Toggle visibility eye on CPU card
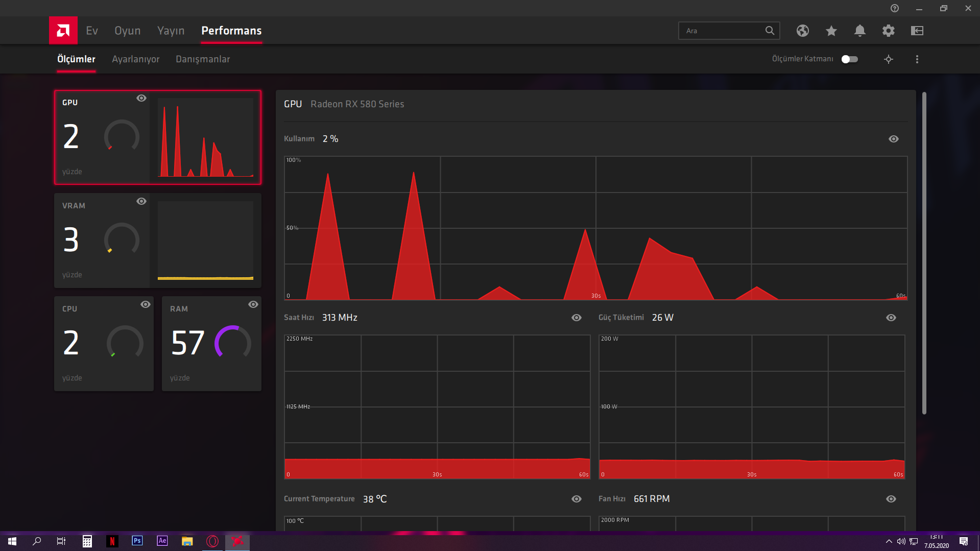This screenshot has height=551, width=980. (x=146, y=304)
